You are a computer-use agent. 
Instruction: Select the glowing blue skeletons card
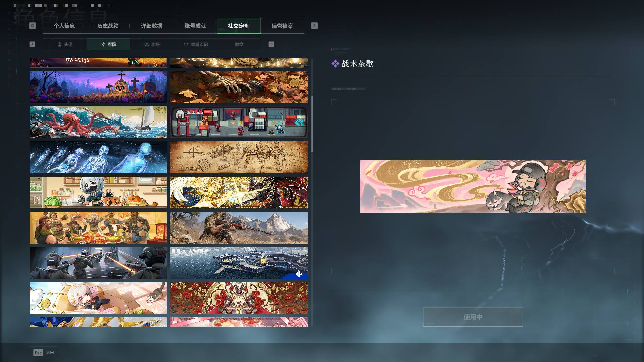tap(98, 157)
